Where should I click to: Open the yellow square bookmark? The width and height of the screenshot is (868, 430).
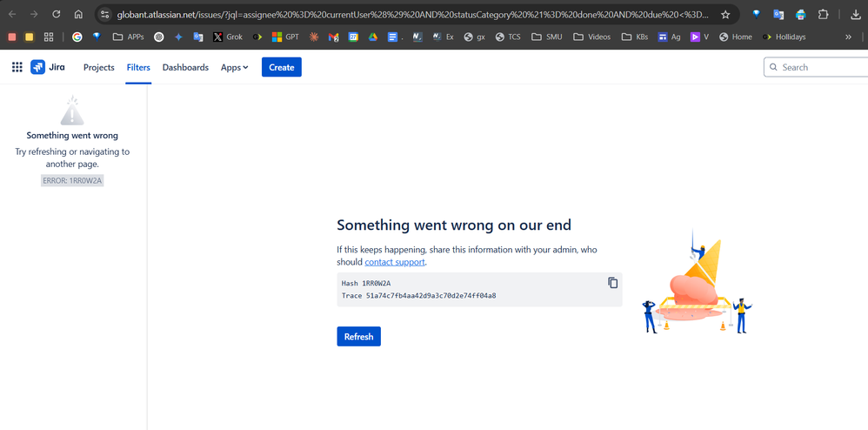(x=30, y=37)
